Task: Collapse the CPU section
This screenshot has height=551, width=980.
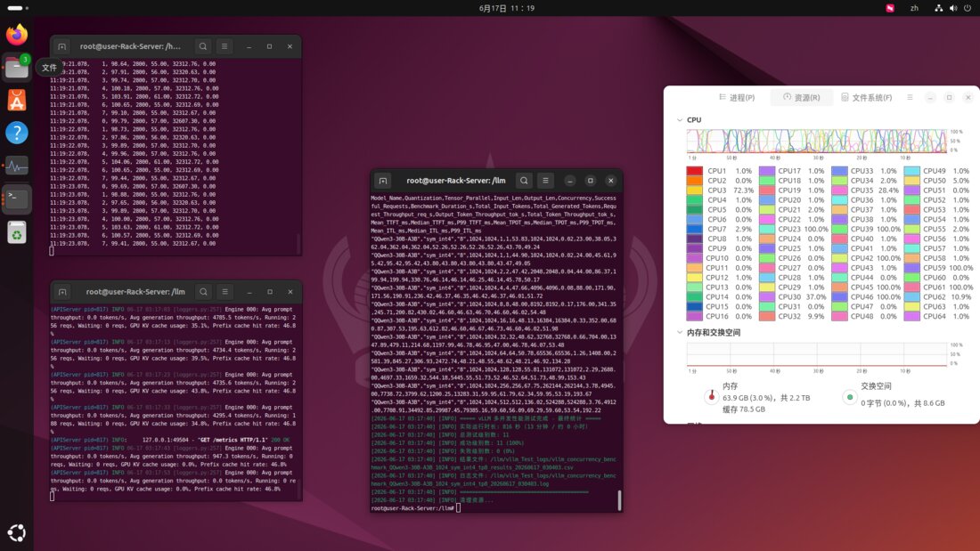Action: pyautogui.click(x=680, y=120)
